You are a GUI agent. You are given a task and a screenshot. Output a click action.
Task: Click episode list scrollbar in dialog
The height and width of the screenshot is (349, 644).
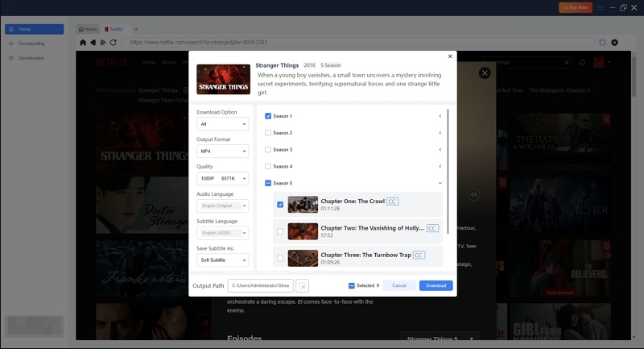448,172
